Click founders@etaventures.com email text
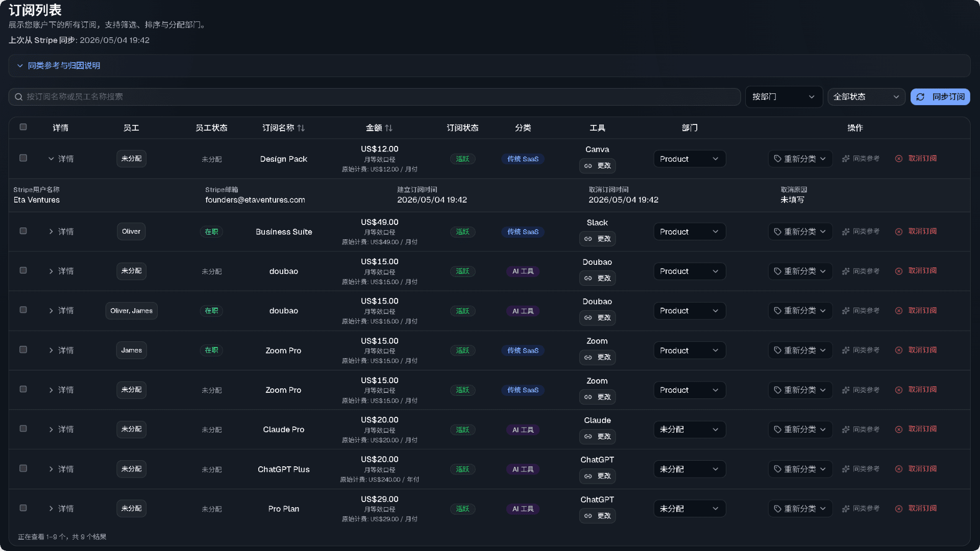 pos(255,200)
